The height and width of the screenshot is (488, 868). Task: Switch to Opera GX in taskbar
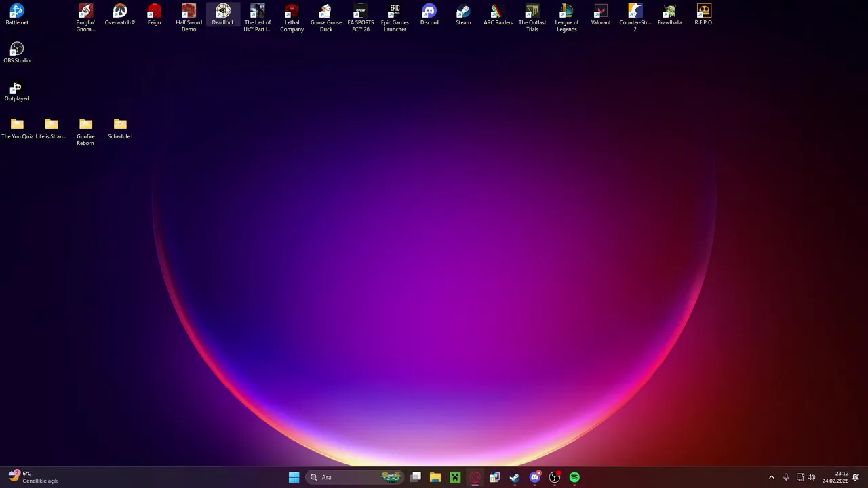(475, 477)
